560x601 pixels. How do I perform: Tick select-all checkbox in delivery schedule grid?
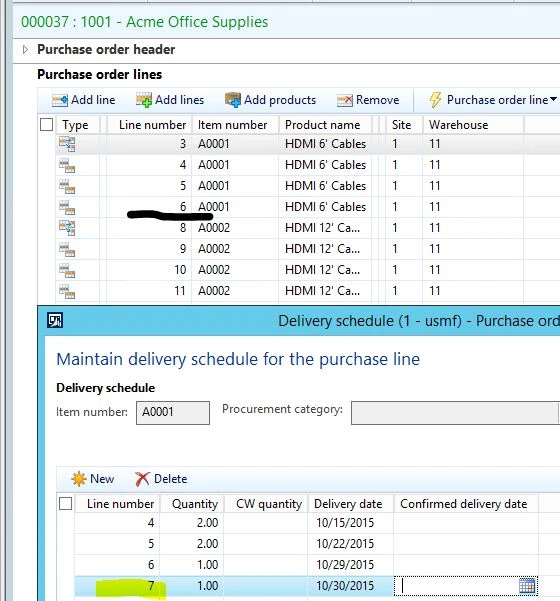[x=66, y=504]
